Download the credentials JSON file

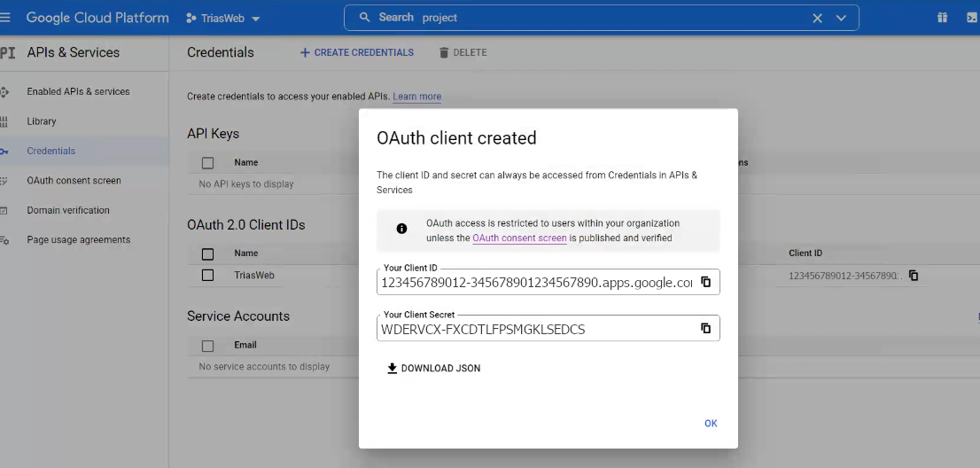pyautogui.click(x=433, y=369)
